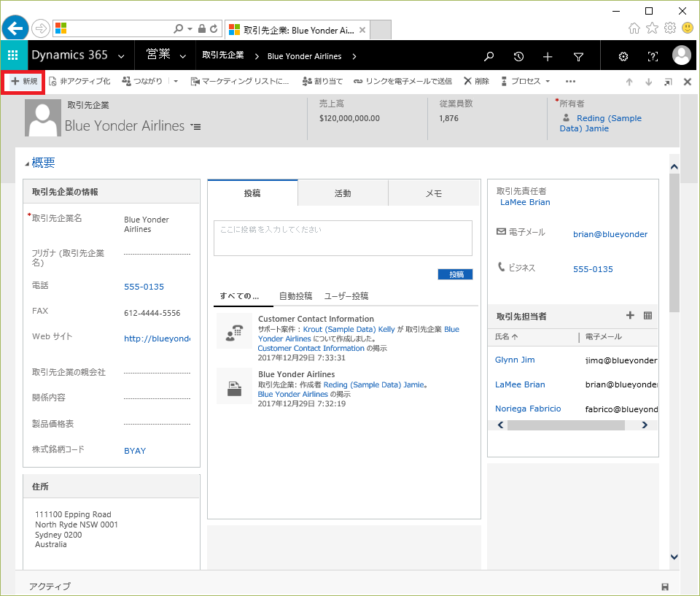Screen dimensions: 700x596
Task: Select the すべての... posts filter tab
Action: [x=240, y=296]
